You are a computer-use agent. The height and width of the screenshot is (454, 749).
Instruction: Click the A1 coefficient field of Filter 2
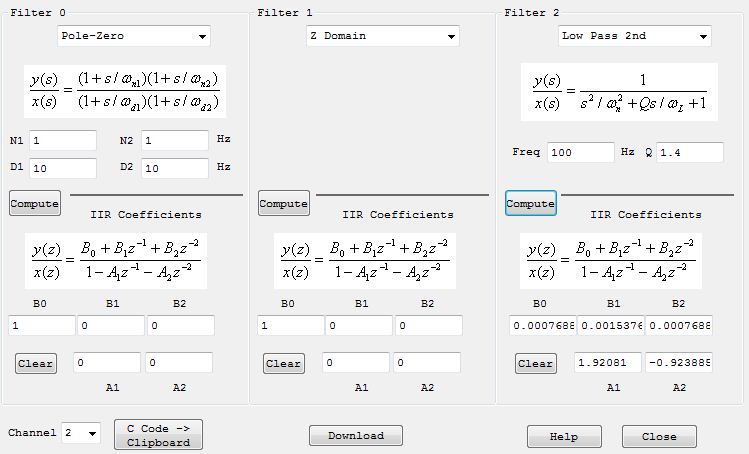point(608,362)
